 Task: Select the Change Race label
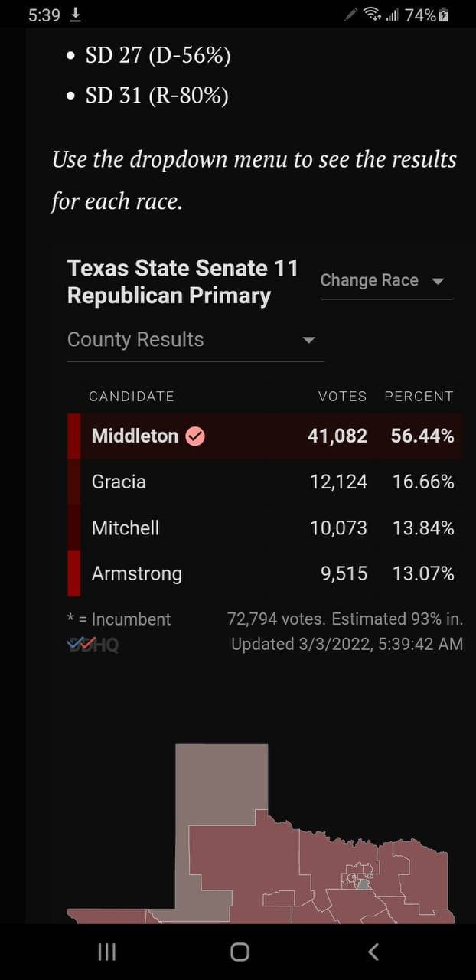point(369,280)
